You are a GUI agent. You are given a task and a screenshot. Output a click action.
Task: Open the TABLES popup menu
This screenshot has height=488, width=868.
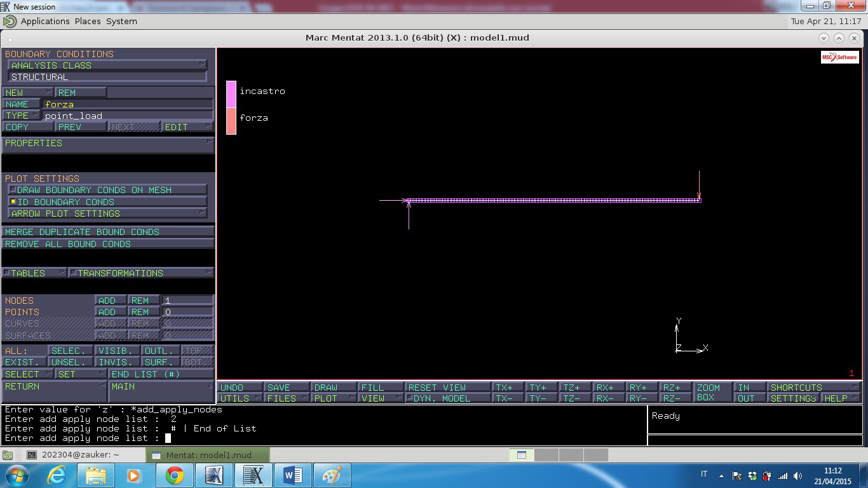pos(34,273)
